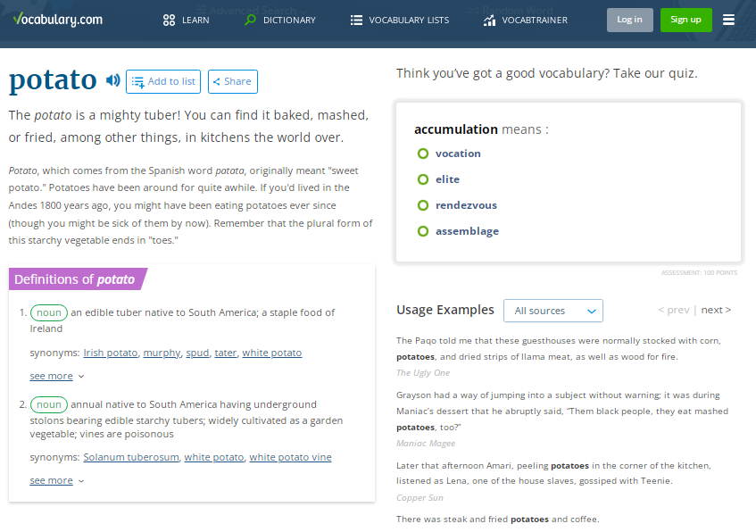Click the Sign up button
This screenshot has width=756, height=532.
[685, 20]
